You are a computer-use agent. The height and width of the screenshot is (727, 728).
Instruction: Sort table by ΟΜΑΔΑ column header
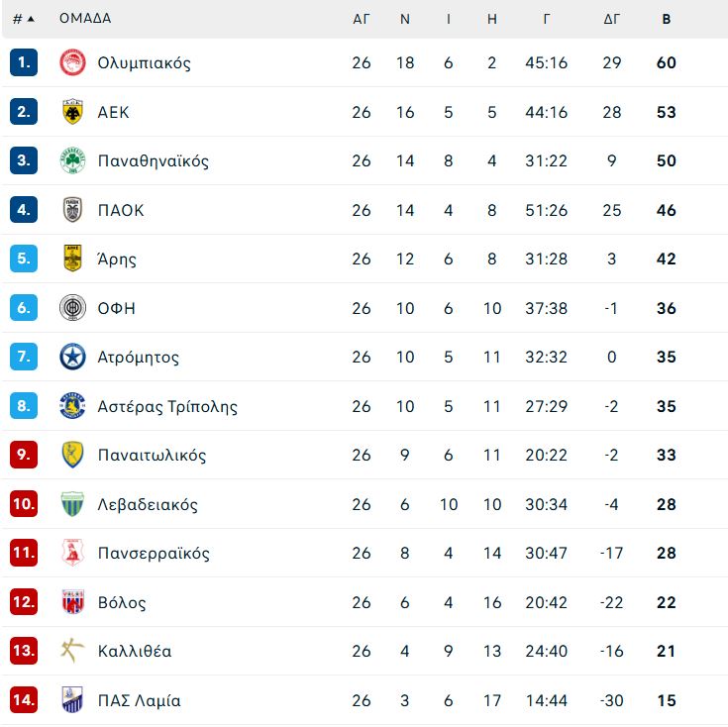pyautogui.click(x=85, y=18)
